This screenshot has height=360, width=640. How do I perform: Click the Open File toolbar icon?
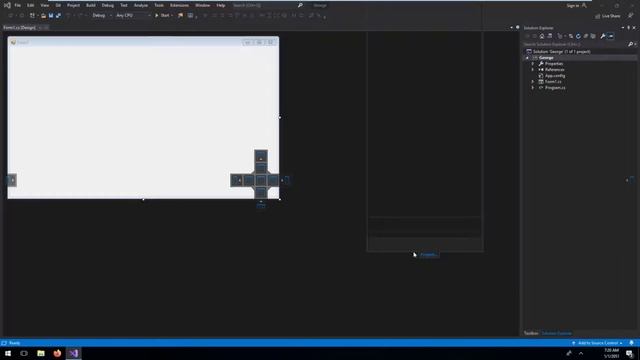(43, 16)
